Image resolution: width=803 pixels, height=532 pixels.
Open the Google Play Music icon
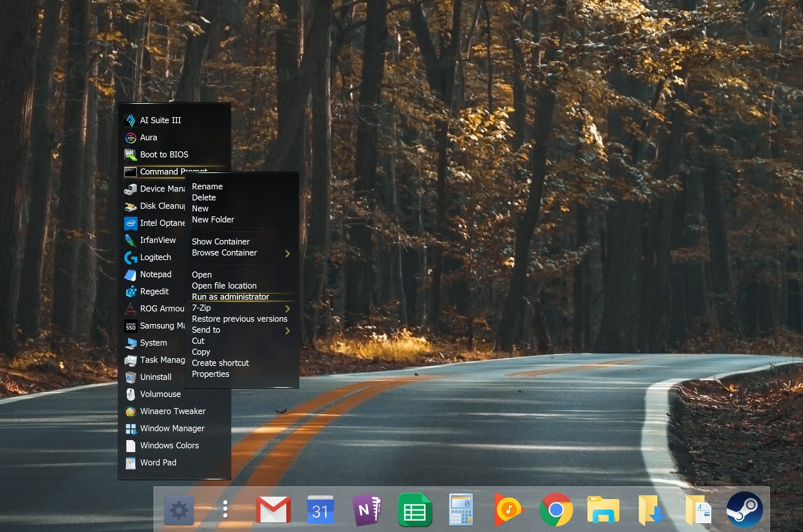508,510
